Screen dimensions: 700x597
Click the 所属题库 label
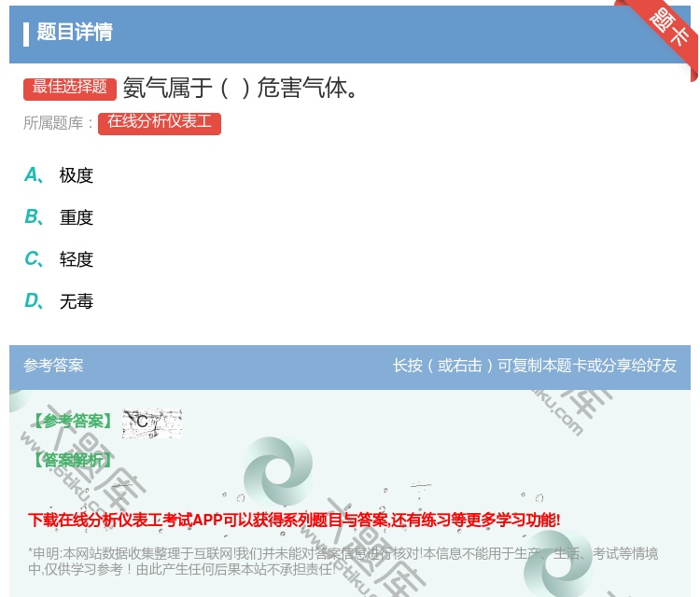58,123
